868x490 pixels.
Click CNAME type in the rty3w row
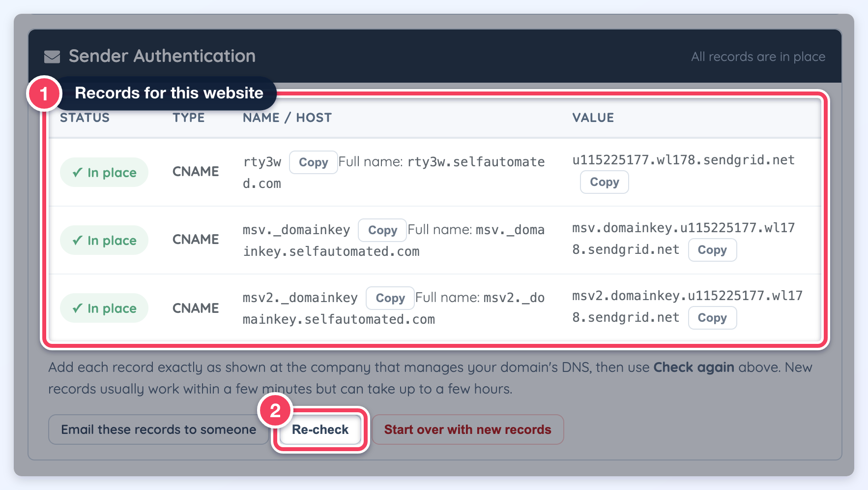pyautogui.click(x=196, y=172)
